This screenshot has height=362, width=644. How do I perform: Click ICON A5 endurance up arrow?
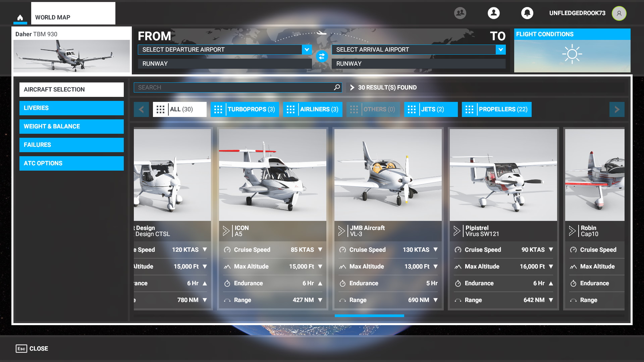click(320, 283)
